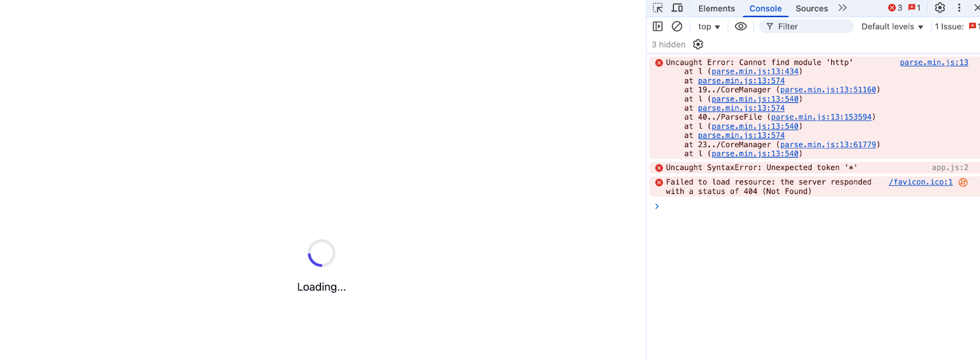Open the Elements tab
This screenshot has height=360, width=980.
point(717,9)
